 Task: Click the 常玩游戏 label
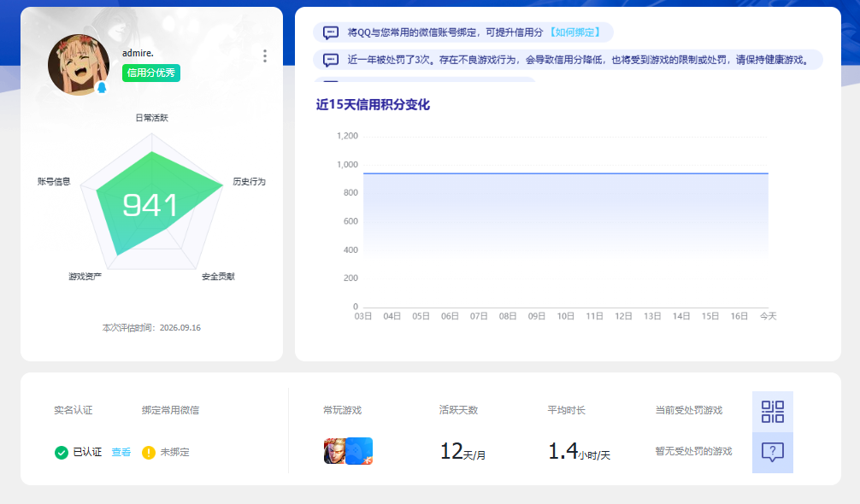pos(342,410)
